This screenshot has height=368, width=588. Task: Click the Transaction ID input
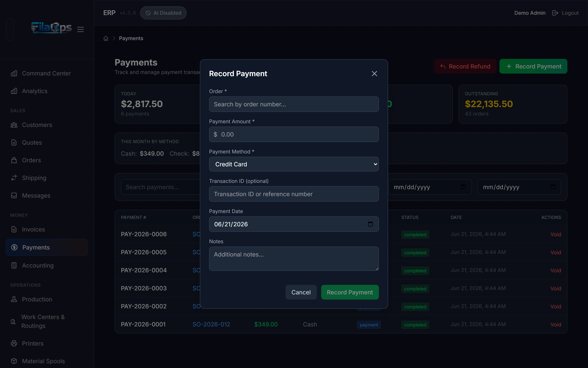(x=294, y=194)
